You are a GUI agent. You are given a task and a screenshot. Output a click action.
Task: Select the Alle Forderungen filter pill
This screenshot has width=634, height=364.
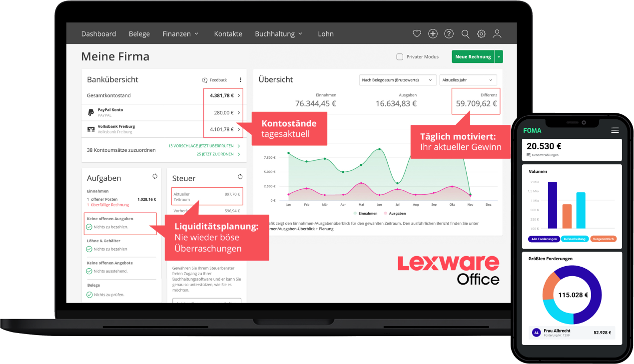click(x=544, y=239)
